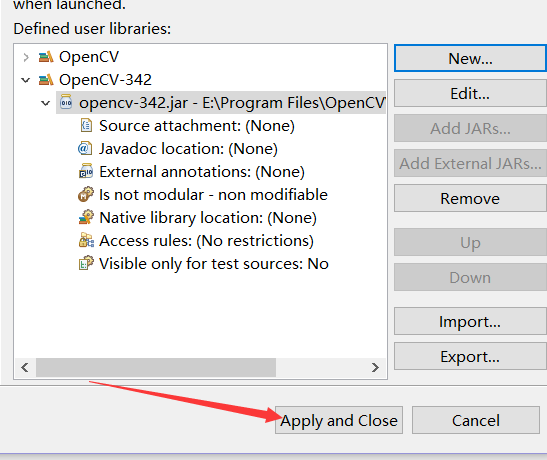Click the Native library location icon
Image resolution: width=547 pixels, height=460 pixels.
(x=86, y=217)
